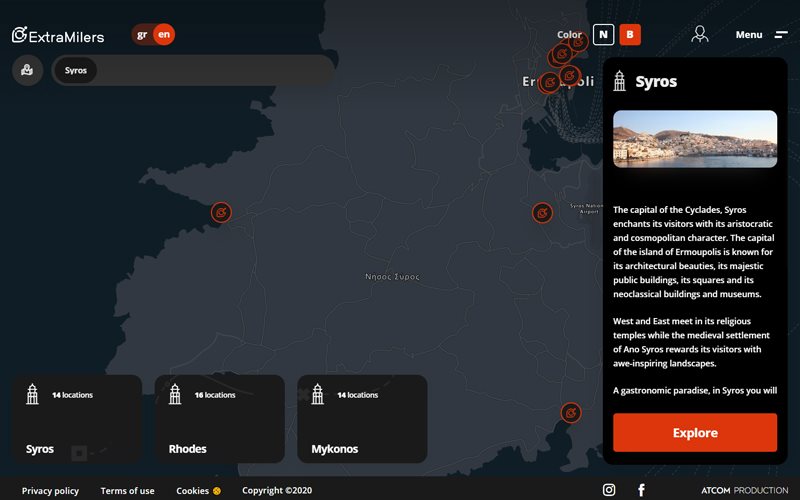Open the Terms of use link
The image size is (800, 500).
coord(127,491)
